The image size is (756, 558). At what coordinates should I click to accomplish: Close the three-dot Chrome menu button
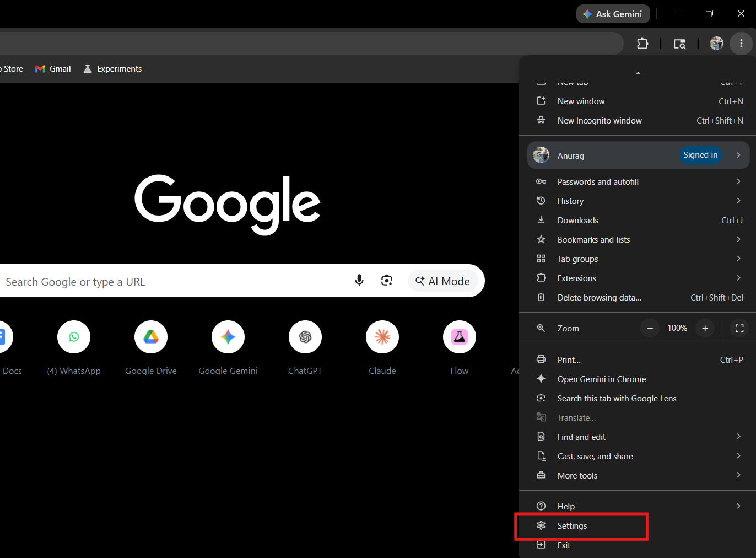tap(741, 44)
